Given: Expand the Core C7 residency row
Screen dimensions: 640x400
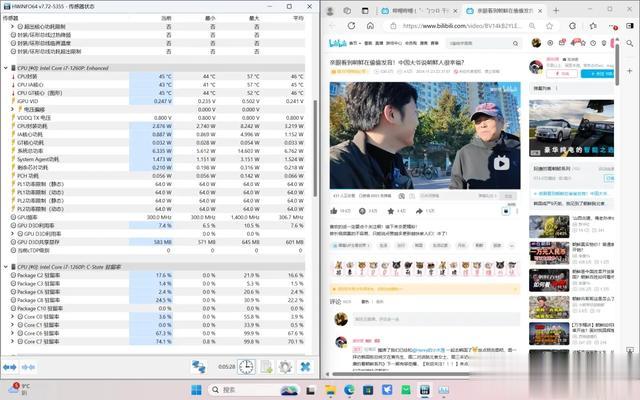Looking at the screenshot, I should click(x=12, y=341).
